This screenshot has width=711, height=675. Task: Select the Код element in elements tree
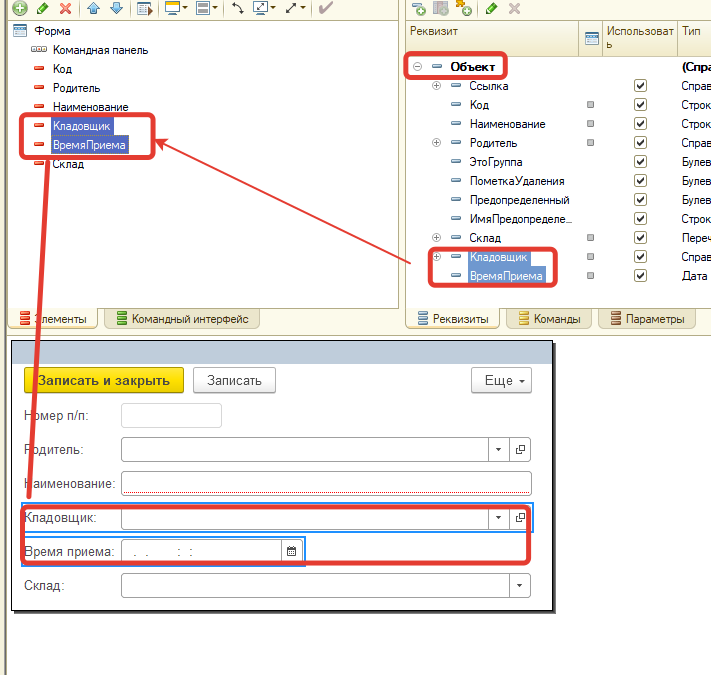(62, 69)
